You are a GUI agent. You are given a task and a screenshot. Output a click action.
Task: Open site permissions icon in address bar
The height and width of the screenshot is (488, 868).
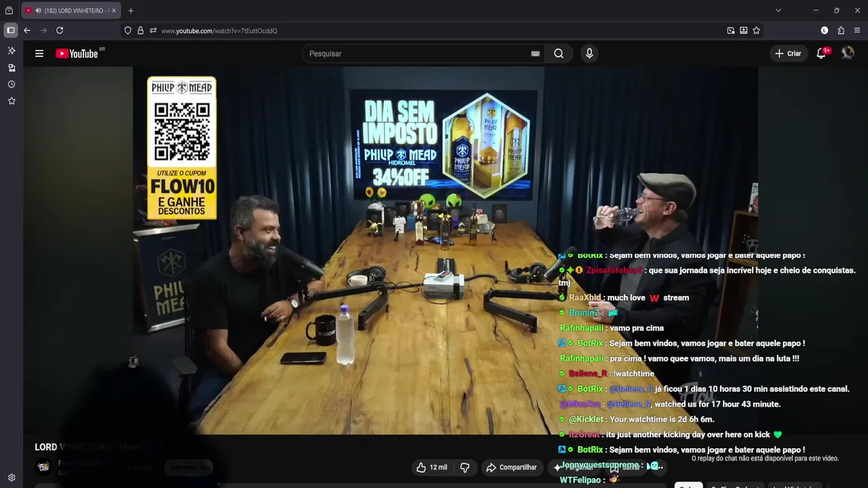click(x=153, y=30)
